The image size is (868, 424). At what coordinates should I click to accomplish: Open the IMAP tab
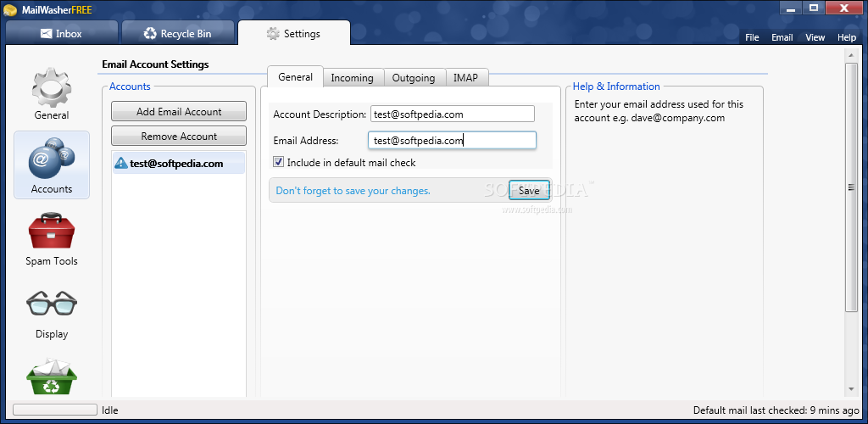click(465, 78)
